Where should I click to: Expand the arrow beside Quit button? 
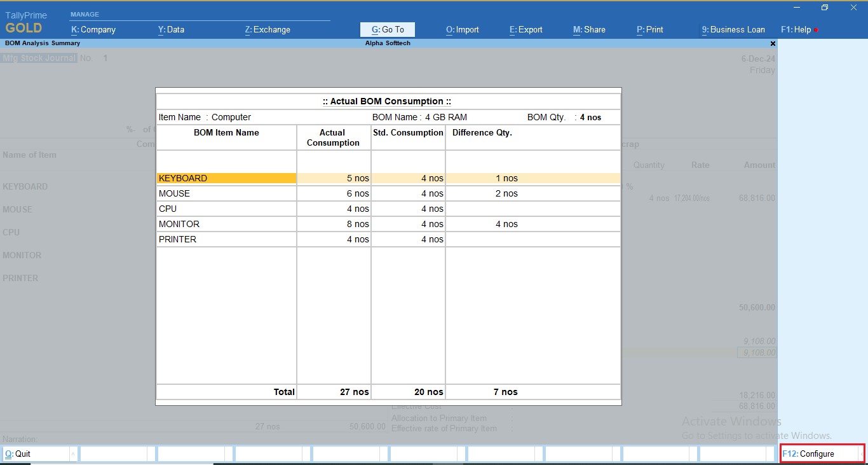[x=73, y=454]
